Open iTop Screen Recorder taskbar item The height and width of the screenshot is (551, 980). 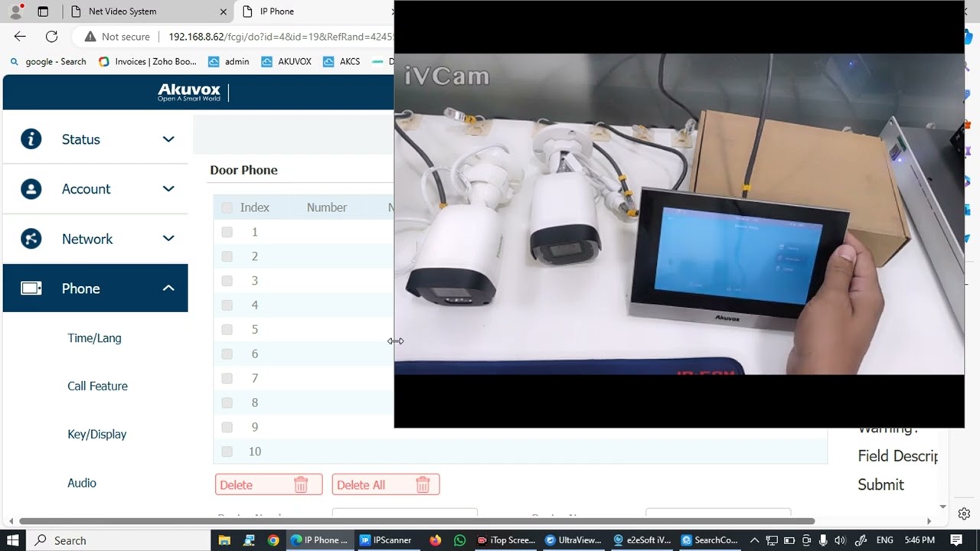[505, 540]
